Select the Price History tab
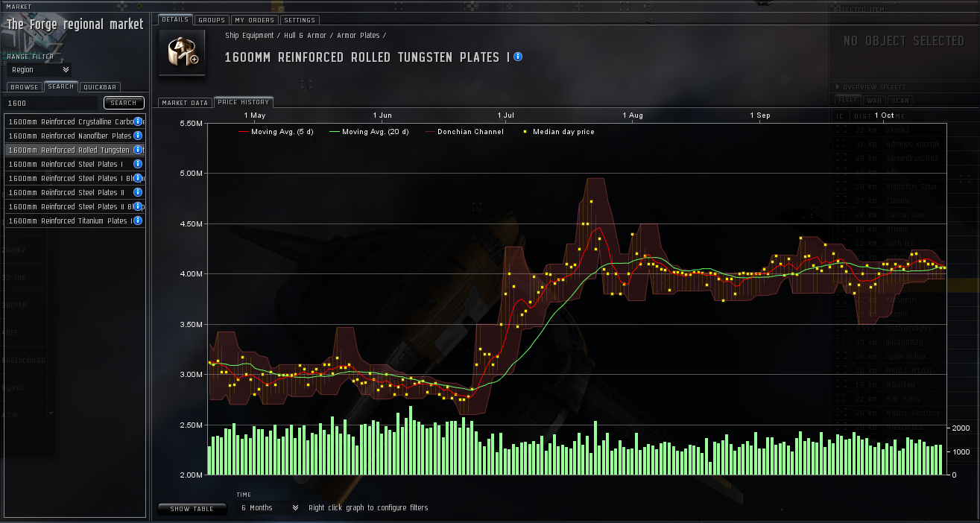The height and width of the screenshot is (523, 980). [244, 102]
